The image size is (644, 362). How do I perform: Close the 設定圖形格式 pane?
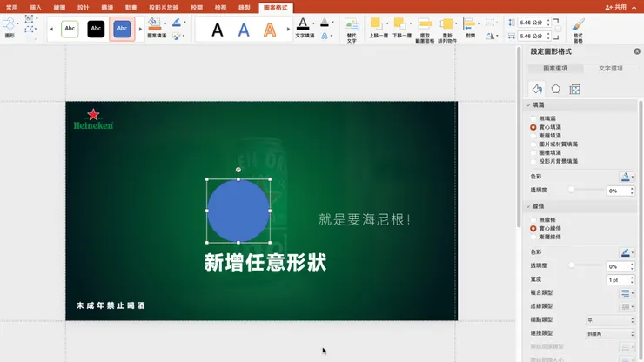pyautogui.click(x=637, y=51)
